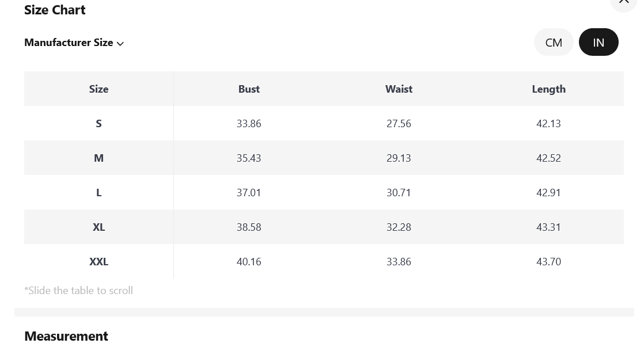Select the IN unit toggle
The width and height of the screenshot is (644, 347).
pos(598,42)
